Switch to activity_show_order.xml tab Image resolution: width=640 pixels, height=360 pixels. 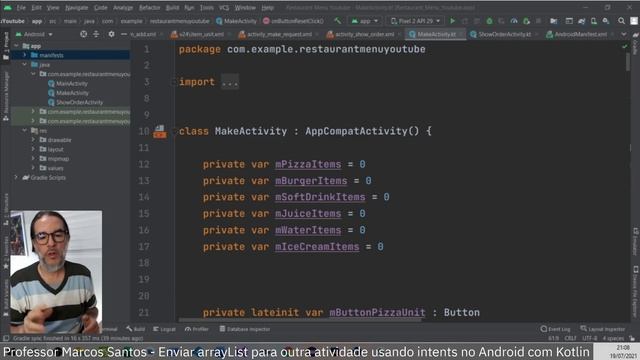(x=364, y=34)
